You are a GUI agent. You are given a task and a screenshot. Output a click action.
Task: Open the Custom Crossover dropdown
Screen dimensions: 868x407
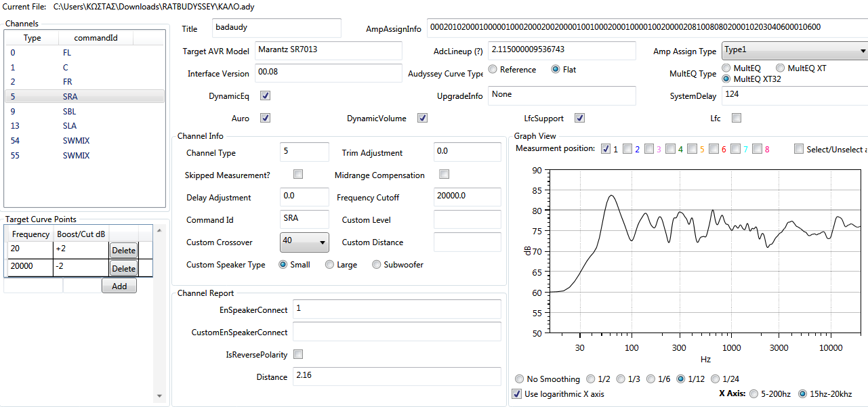point(304,242)
